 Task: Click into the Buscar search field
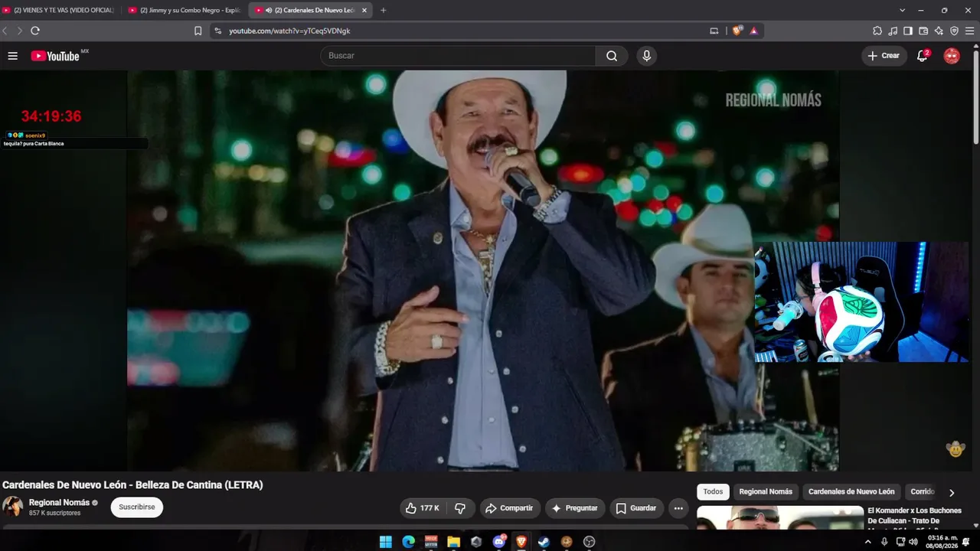(x=458, y=56)
